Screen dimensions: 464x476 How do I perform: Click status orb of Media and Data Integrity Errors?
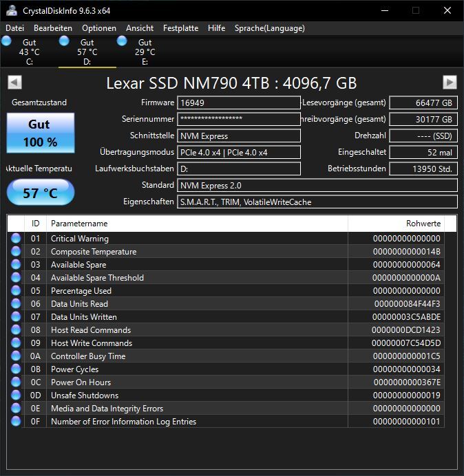tap(16, 408)
